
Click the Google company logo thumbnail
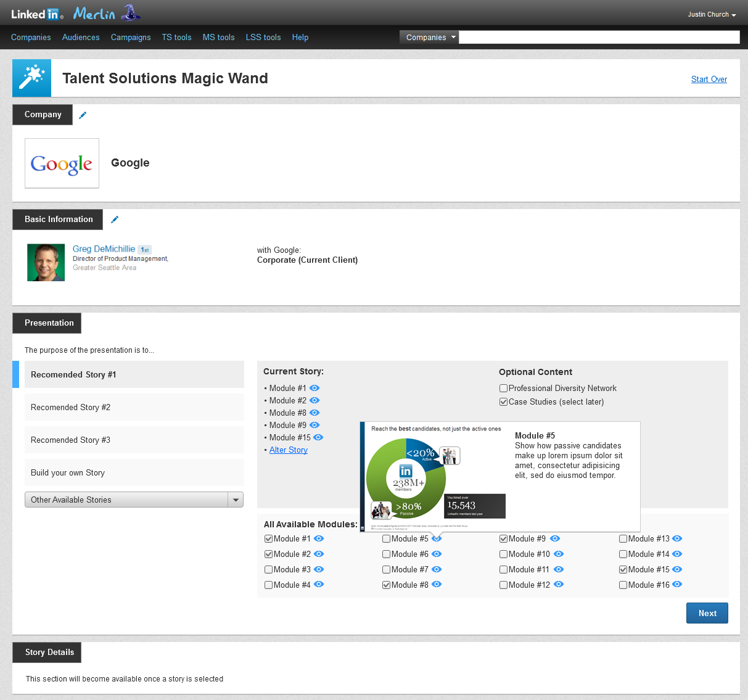62,163
